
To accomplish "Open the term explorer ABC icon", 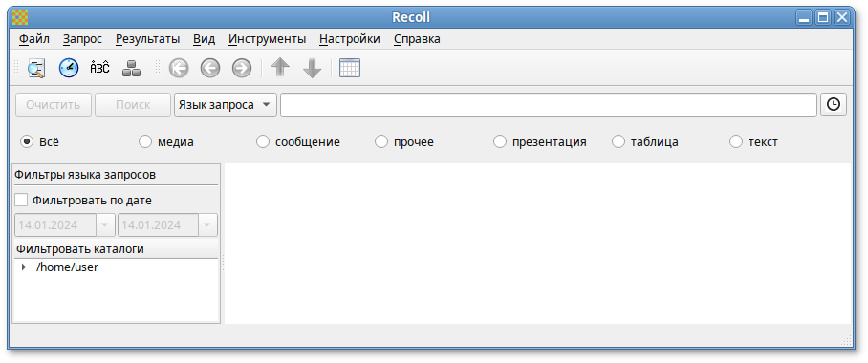I will [99, 68].
